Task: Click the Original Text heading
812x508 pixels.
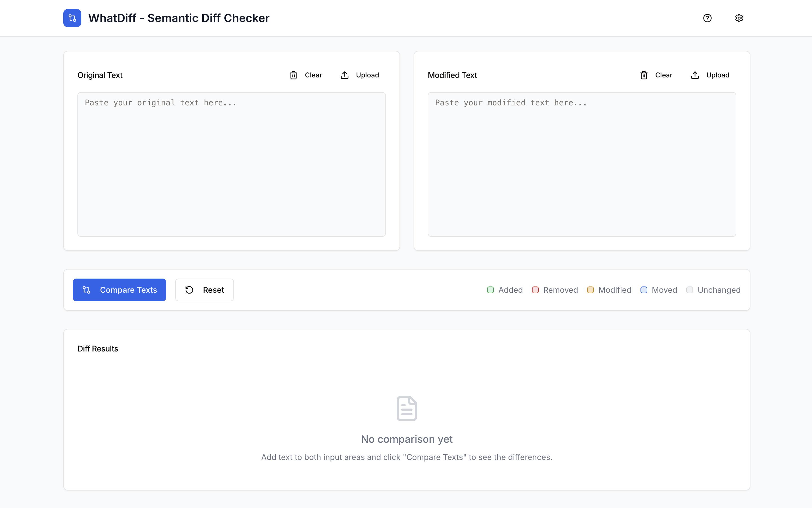Action: point(100,75)
